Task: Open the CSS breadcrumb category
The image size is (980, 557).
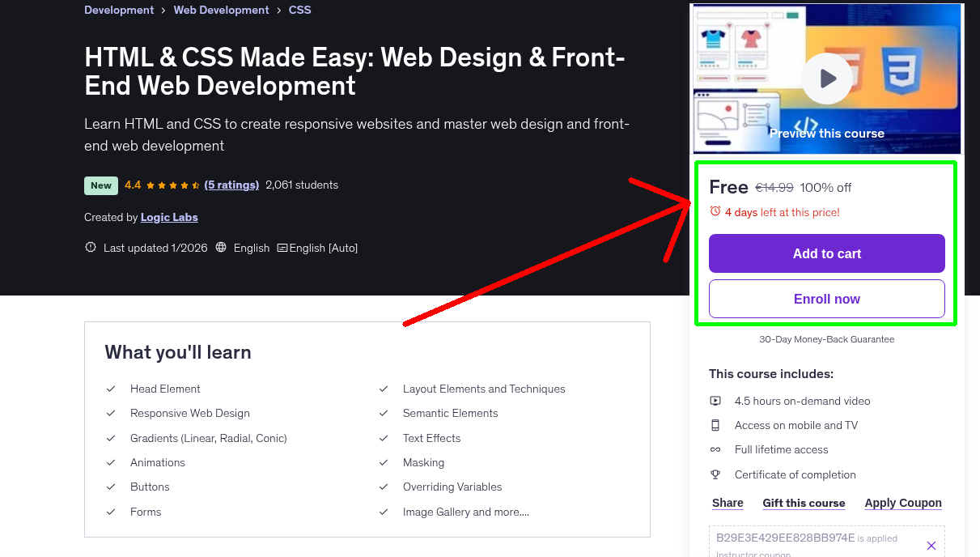Action: 299,10
